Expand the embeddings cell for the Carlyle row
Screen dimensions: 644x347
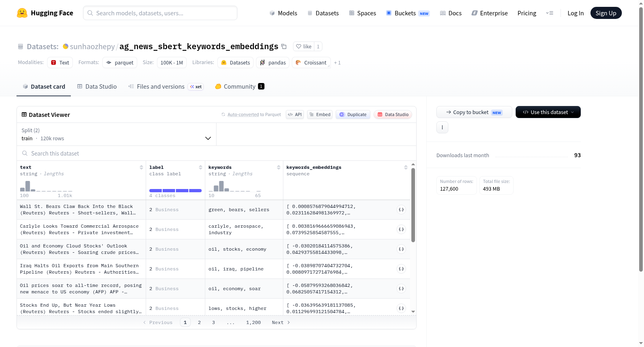401,229
